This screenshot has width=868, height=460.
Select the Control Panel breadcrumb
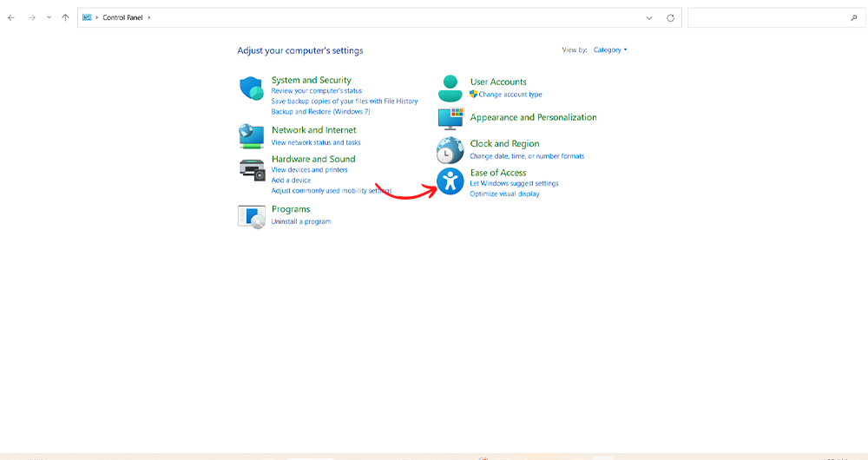click(122, 17)
